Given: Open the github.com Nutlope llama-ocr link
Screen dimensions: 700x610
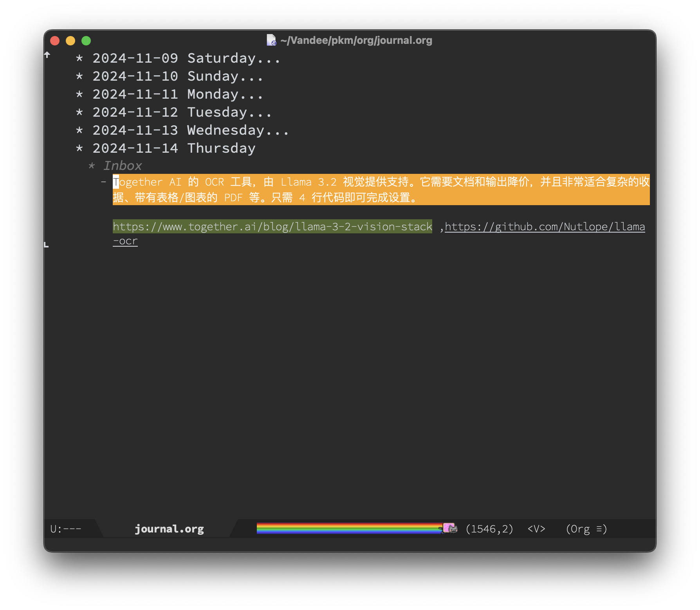Looking at the screenshot, I should click(544, 227).
